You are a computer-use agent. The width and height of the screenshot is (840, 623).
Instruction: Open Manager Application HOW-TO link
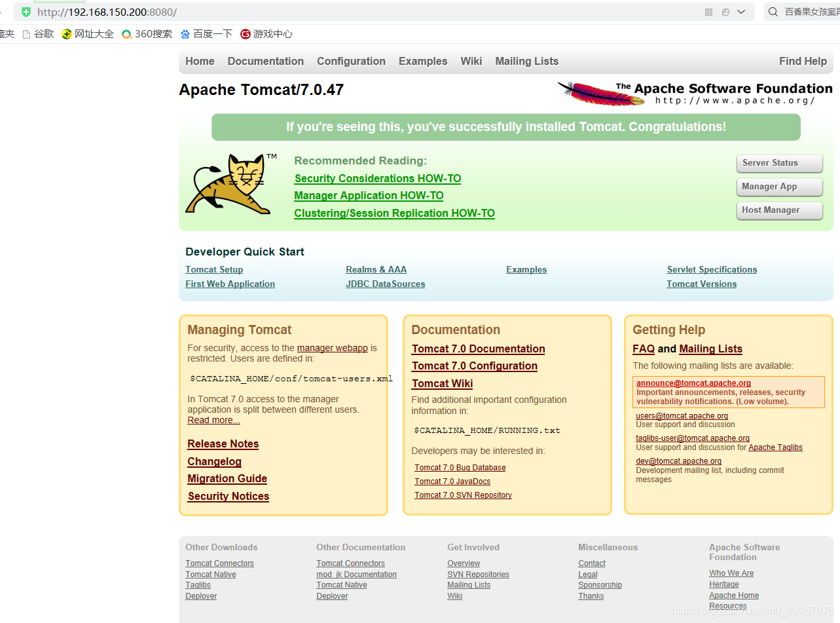pos(369,195)
